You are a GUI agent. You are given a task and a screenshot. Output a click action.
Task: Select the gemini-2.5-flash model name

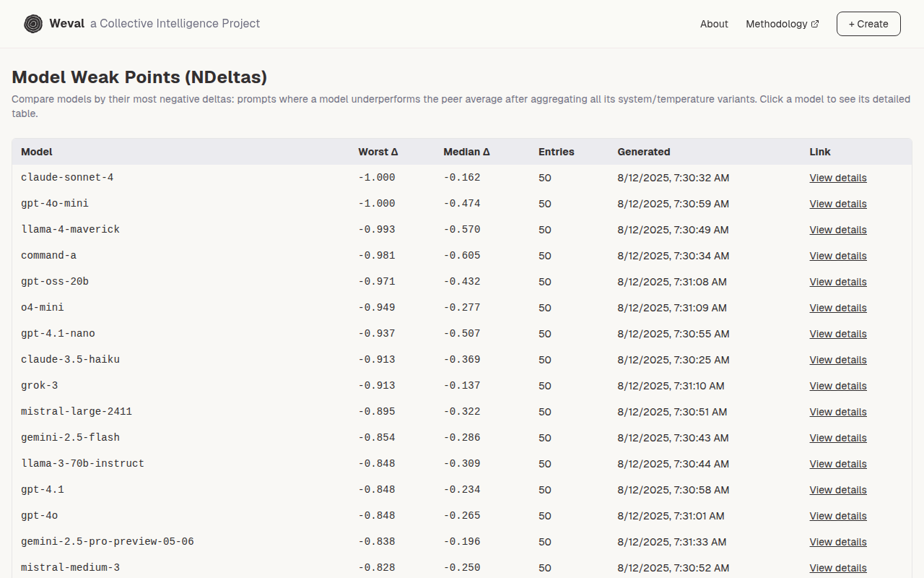pos(70,438)
